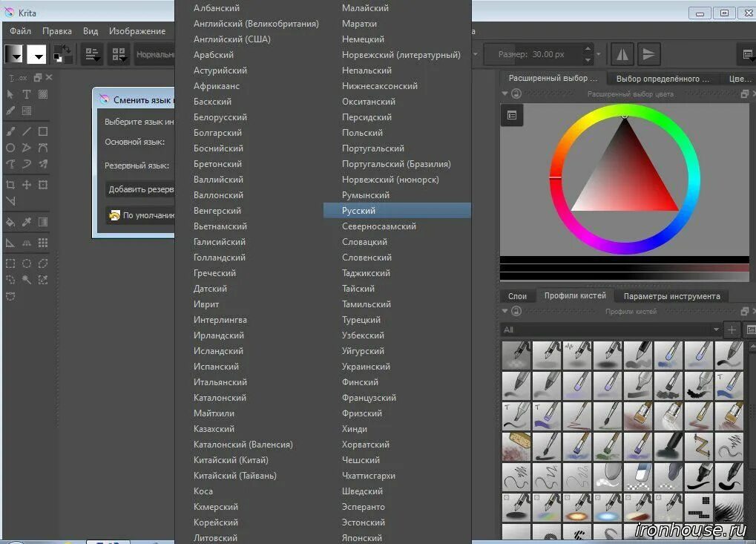The height and width of the screenshot is (544, 756).
Task: Click the add tag plus button
Action: click(732, 330)
